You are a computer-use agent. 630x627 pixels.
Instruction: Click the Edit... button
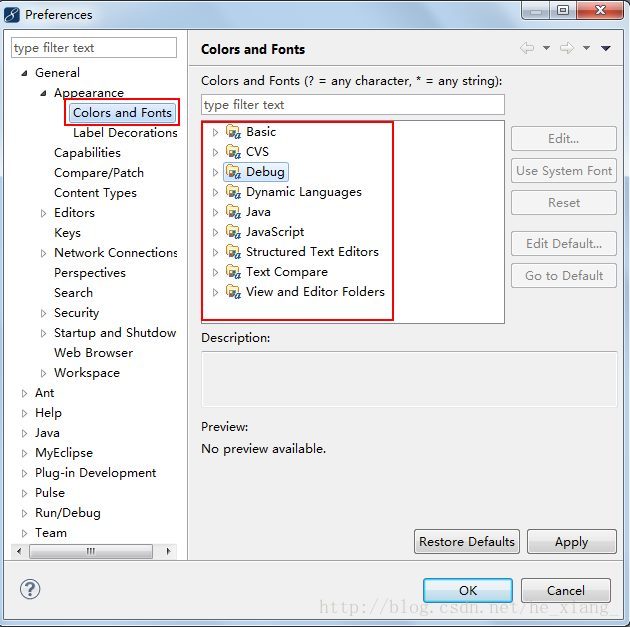coord(564,139)
